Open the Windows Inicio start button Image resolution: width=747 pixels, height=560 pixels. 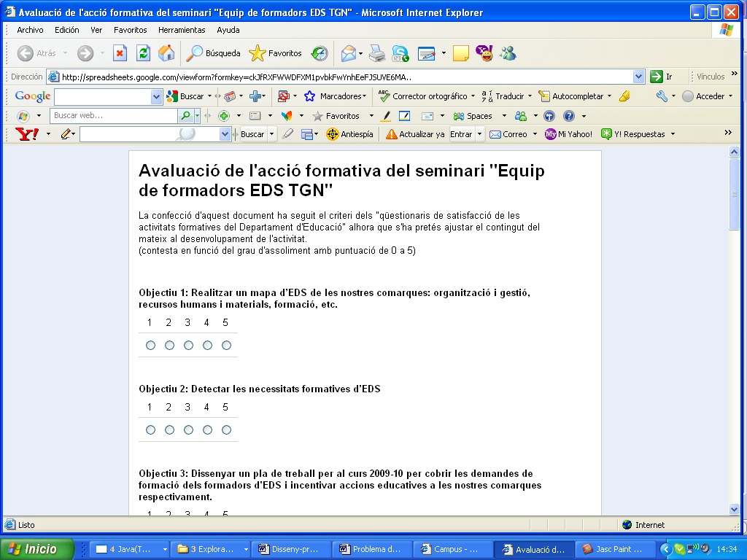[36, 549]
